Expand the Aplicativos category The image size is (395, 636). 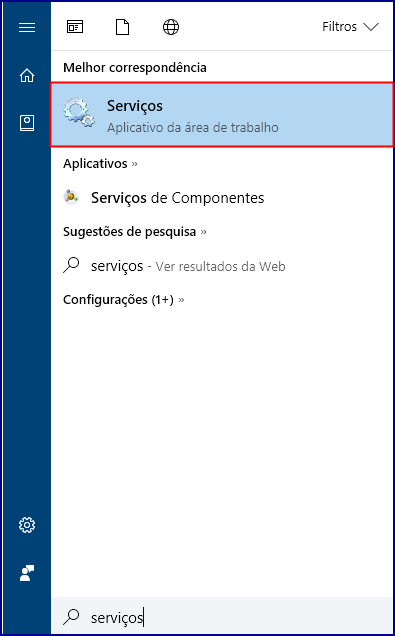click(x=100, y=164)
